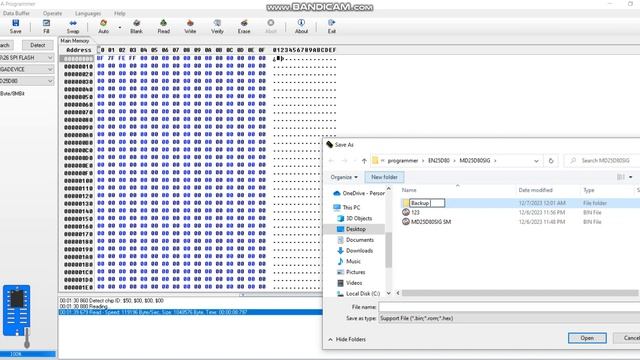Select address row 00000010
Screen dimensions: 640x360
[x=78, y=66]
